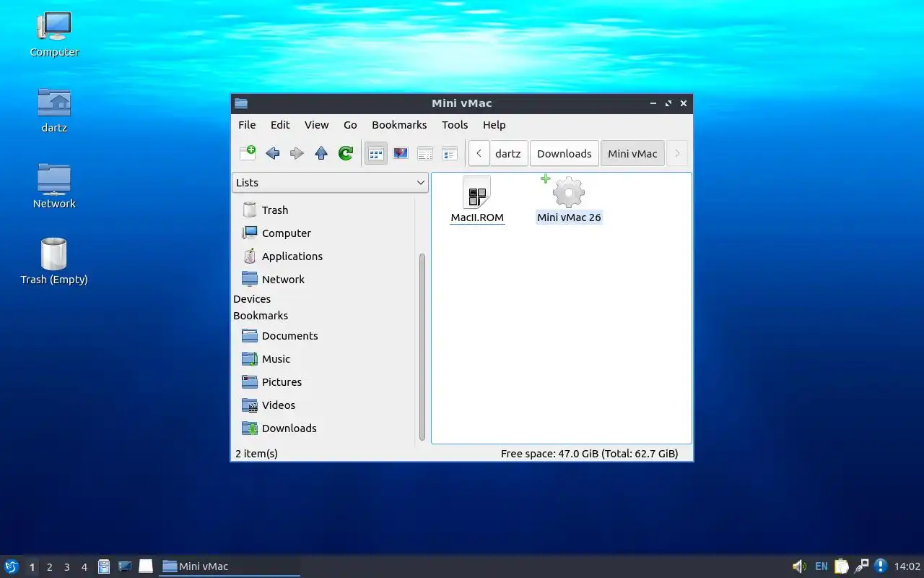Open the Edit menu
The image size is (924, 578).
280,125
